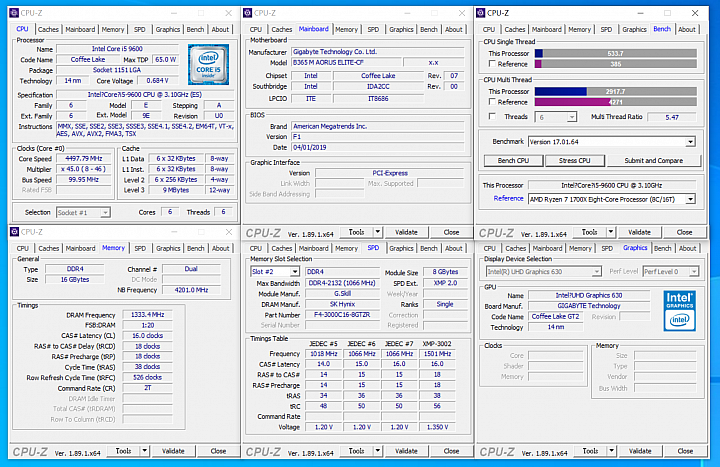Minimize the Bench tab CPU-Z window
This screenshot has height=467, width=720.
[641, 13]
